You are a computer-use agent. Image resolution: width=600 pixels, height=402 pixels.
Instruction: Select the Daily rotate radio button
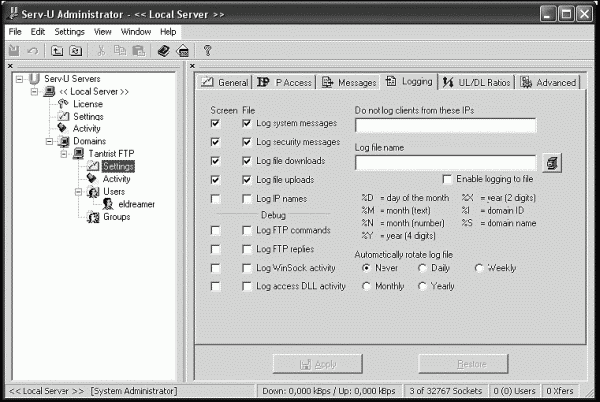pyautogui.click(x=422, y=268)
